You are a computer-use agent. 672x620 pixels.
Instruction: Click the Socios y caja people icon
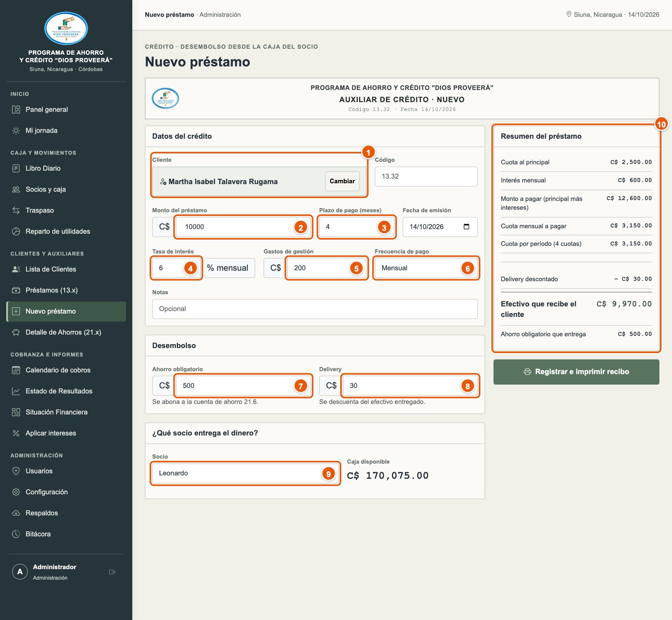click(x=16, y=190)
